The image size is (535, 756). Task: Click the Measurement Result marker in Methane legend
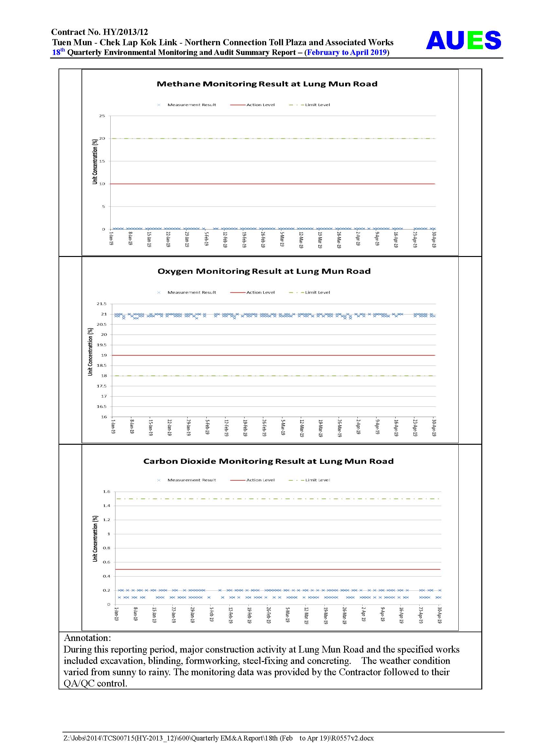point(159,105)
